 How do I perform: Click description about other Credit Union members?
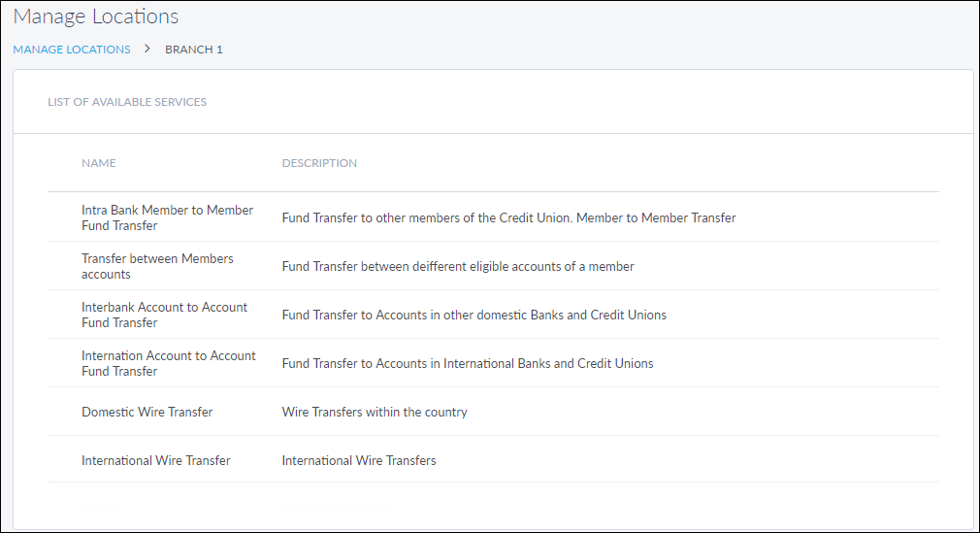[508, 217]
